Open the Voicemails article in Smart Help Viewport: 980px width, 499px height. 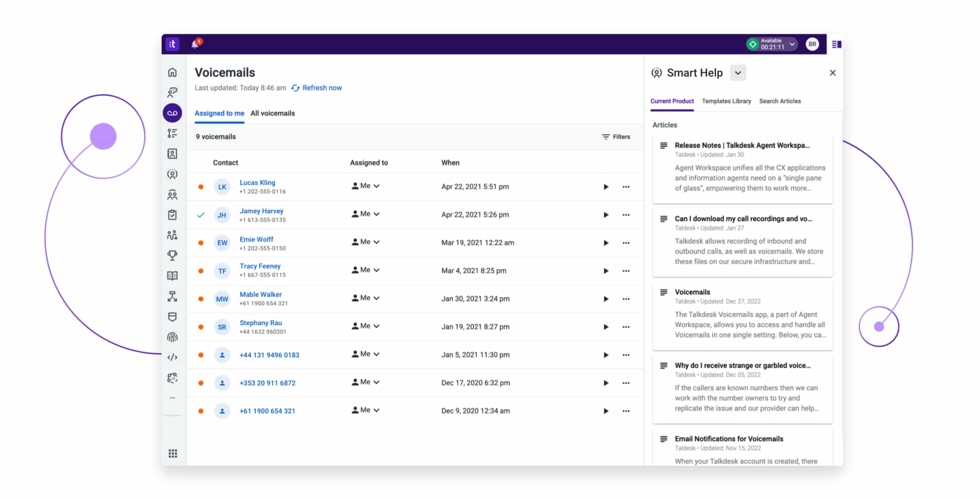coord(692,292)
